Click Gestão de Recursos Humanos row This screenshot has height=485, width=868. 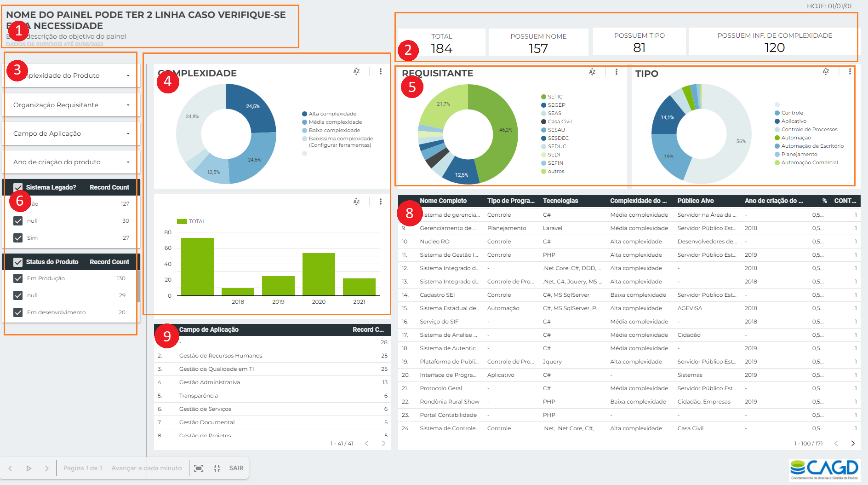273,356
